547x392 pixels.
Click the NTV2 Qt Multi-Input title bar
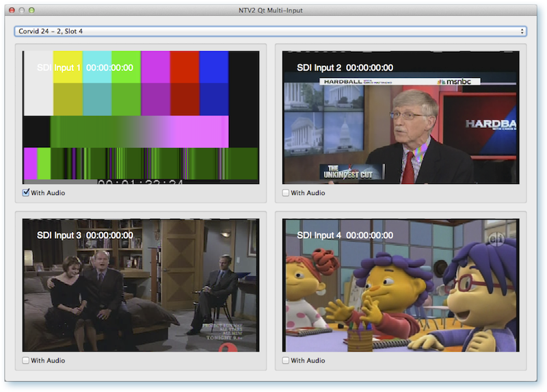click(x=273, y=10)
